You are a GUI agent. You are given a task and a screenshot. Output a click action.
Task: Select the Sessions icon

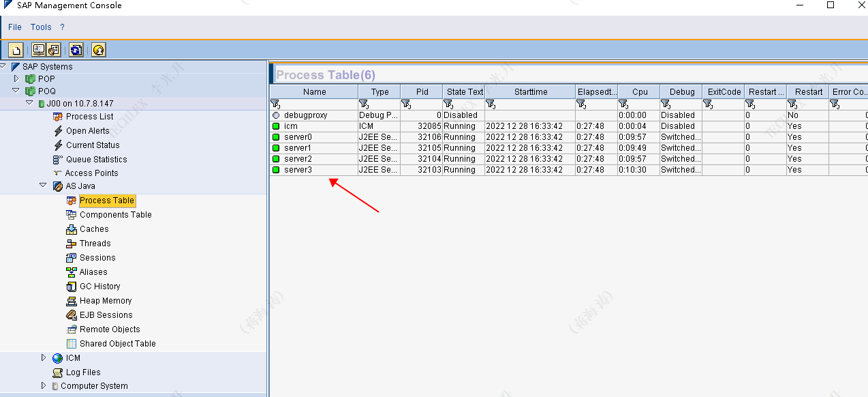click(72, 258)
